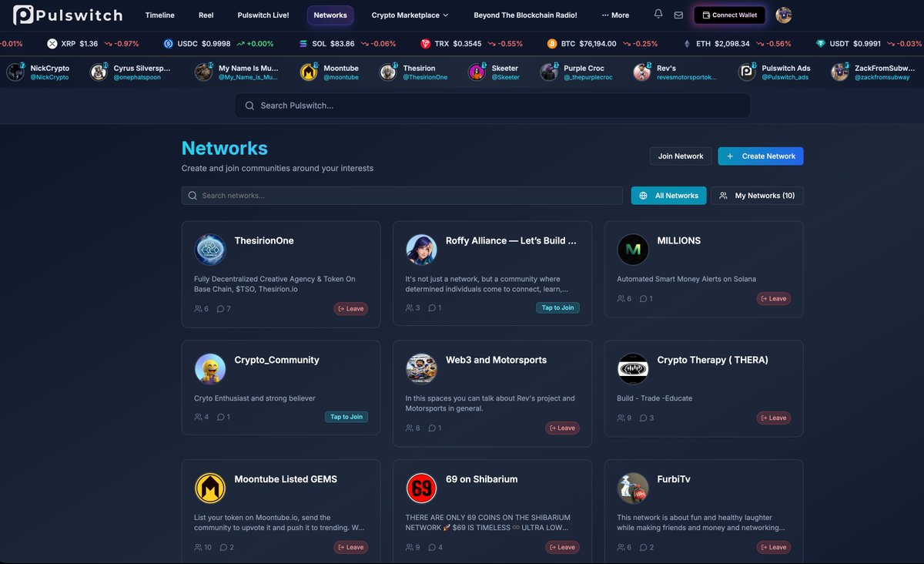Click the ThesirionOne network logo
Screen dimensions: 924x564
pyautogui.click(x=209, y=250)
